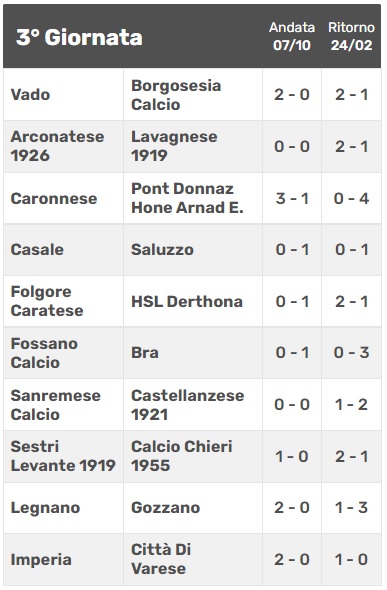
Task: Select the Andata 07/10 column header
Action: [x=292, y=36]
